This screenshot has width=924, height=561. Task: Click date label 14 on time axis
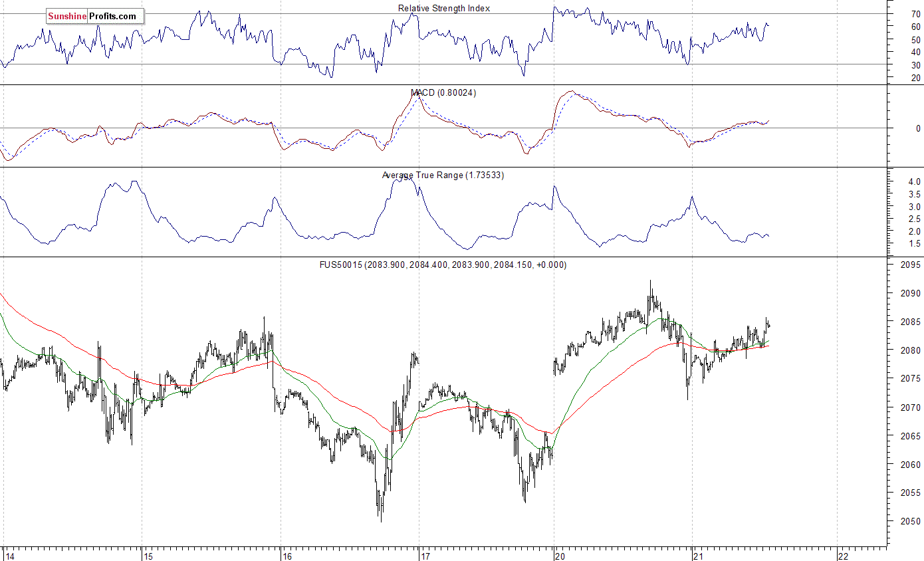click(x=10, y=556)
